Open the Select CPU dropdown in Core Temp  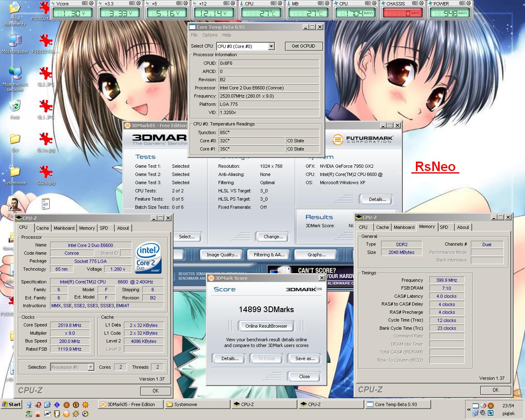coord(271,46)
